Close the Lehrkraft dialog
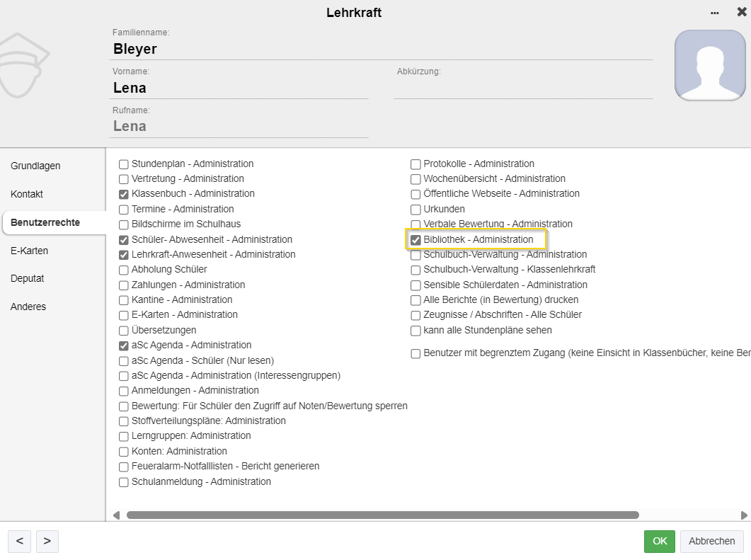This screenshot has width=751, height=560. click(741, 12)
